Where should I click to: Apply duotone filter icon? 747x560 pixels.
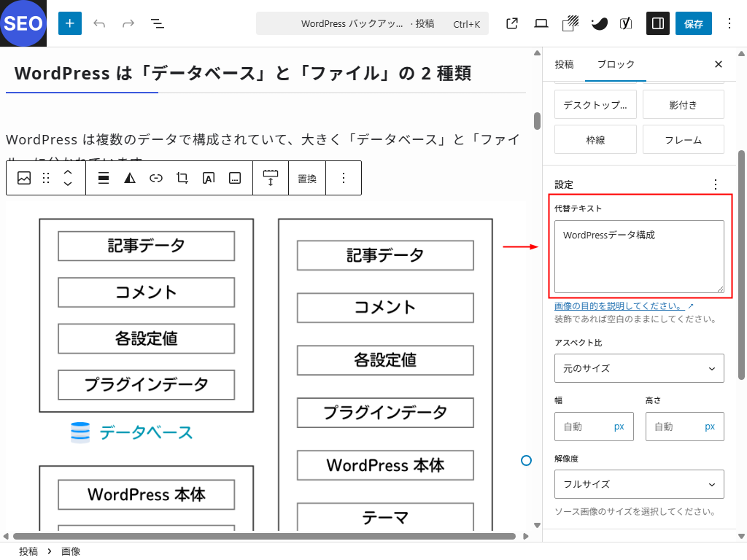point(130,178)
